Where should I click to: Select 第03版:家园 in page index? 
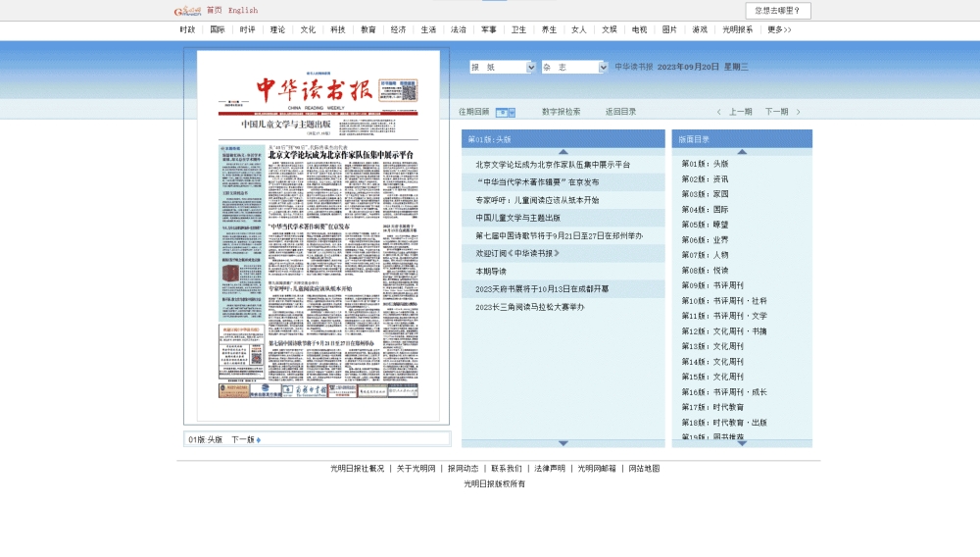click(x=705, y=194)
